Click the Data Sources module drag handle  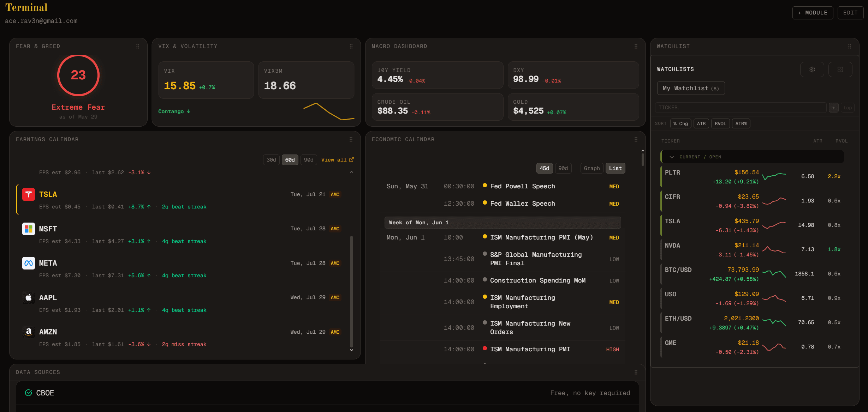(636, 372)
